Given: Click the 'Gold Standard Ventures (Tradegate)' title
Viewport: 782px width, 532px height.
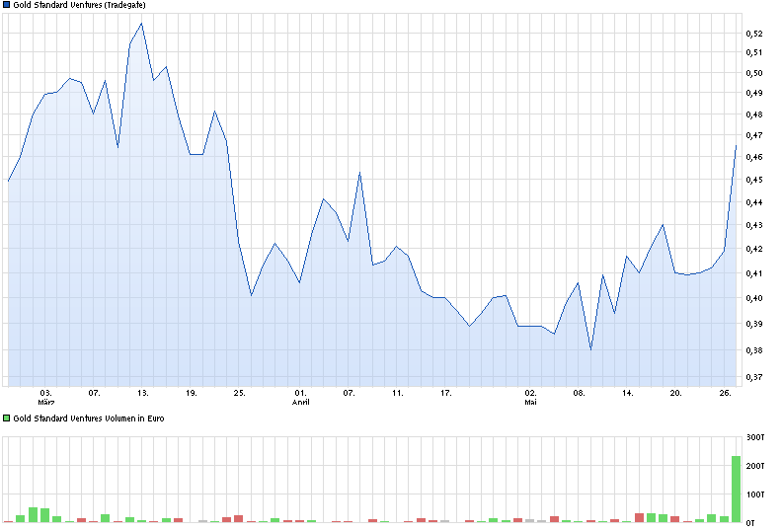Looking at the screenshot, I should coord(79,5).
